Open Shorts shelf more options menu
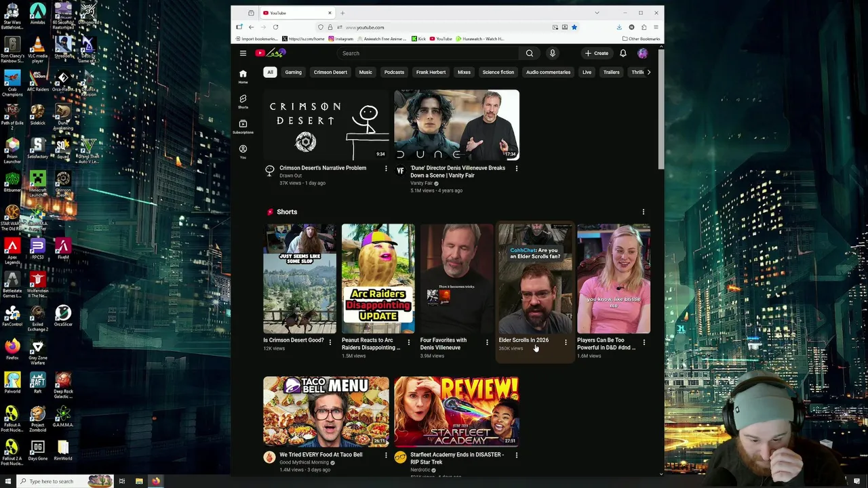 644,212
